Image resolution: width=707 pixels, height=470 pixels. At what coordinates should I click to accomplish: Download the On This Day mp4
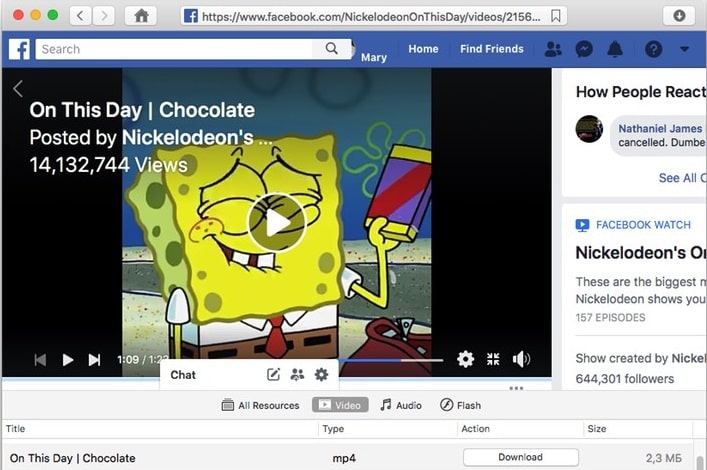(x=521, y=457)
